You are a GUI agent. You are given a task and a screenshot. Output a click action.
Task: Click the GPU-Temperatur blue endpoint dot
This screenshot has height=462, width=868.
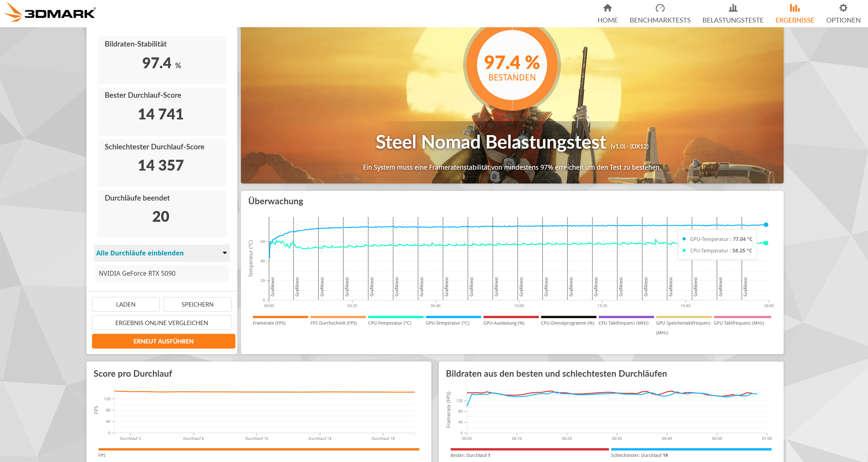click(766, 225)
